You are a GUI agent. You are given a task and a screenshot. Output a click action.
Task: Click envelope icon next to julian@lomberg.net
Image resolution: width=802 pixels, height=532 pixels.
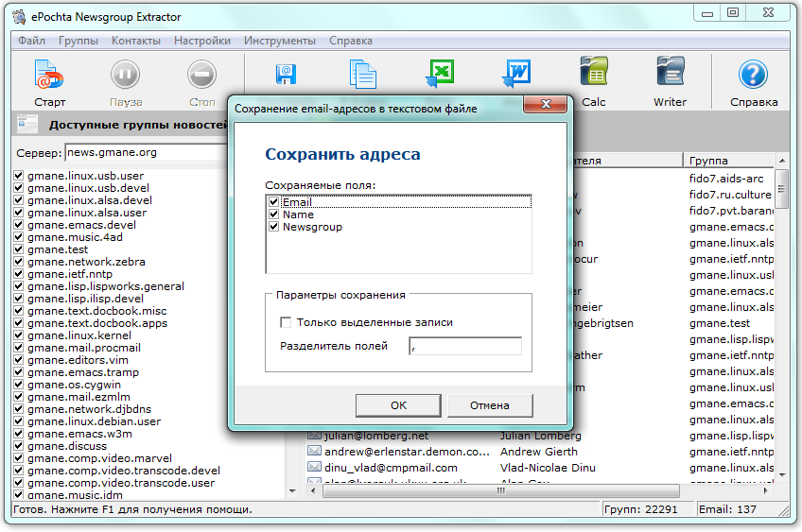[x=314, y=436]
